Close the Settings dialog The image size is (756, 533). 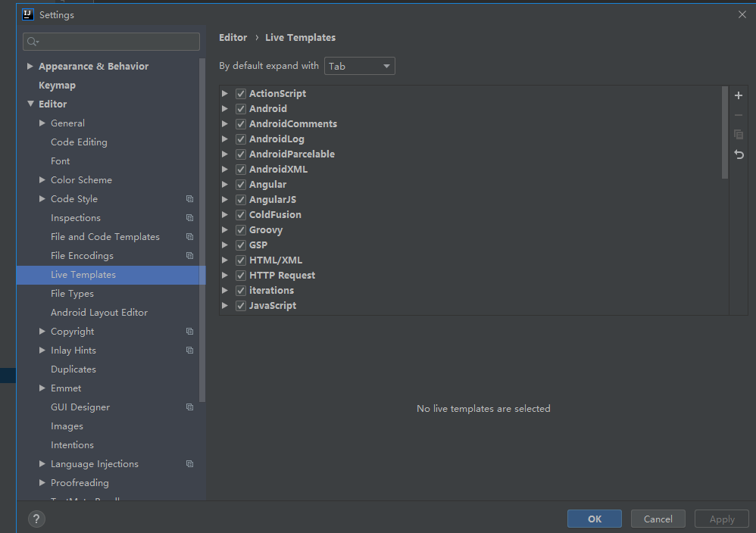pos(742,14)
